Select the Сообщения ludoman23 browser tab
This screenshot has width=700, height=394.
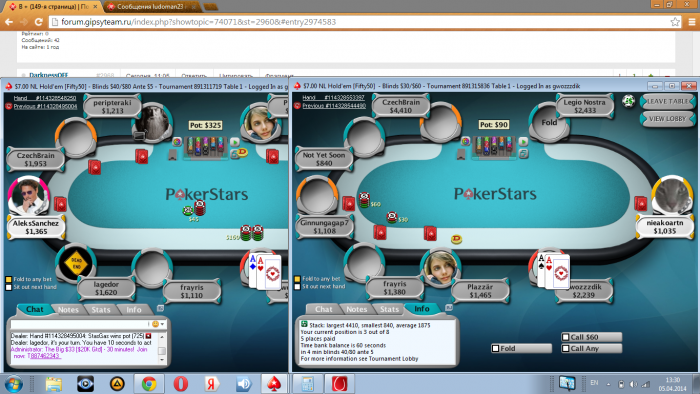[152, 7]
